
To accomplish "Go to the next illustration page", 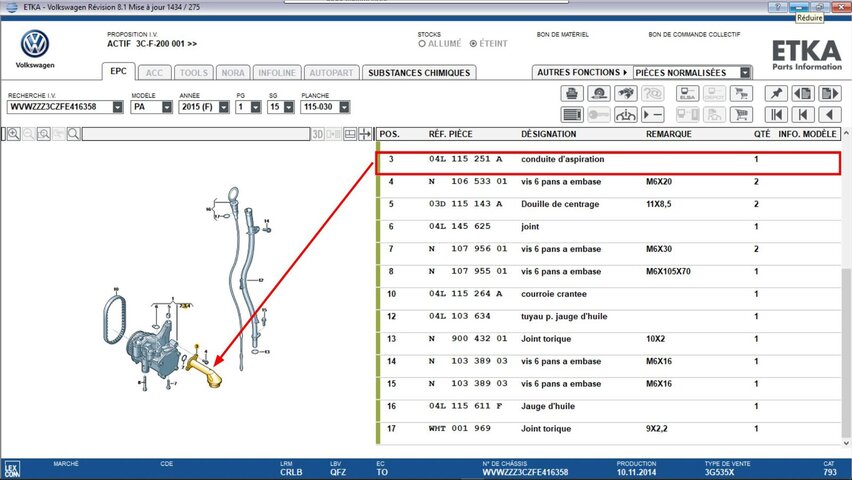I will 830,93.
